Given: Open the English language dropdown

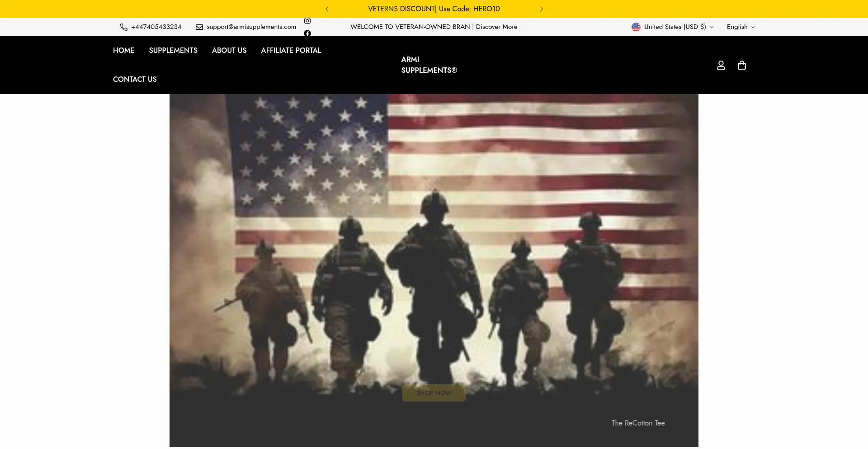Looking at the screenshot, I should pos(741,27).
